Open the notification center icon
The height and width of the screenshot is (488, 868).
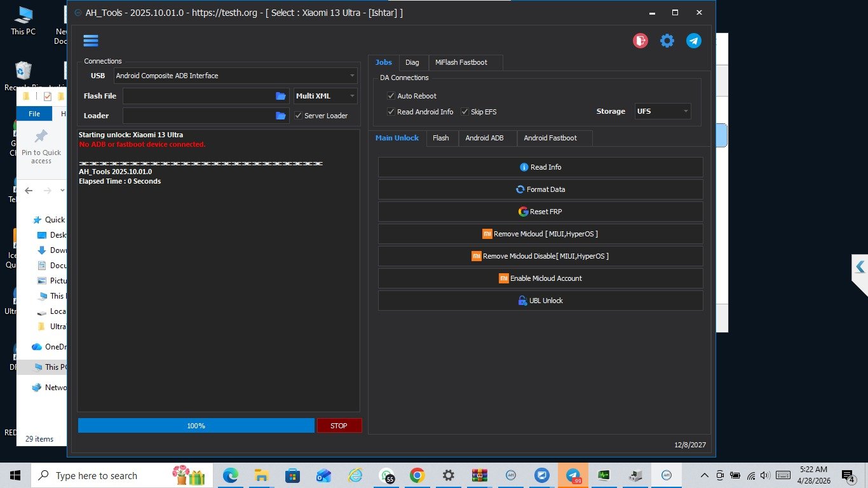pyautogui.click(x=848, y=475)
